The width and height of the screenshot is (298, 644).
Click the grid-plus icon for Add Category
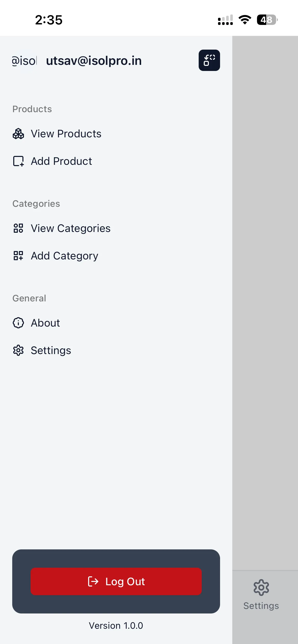[18, 256]
